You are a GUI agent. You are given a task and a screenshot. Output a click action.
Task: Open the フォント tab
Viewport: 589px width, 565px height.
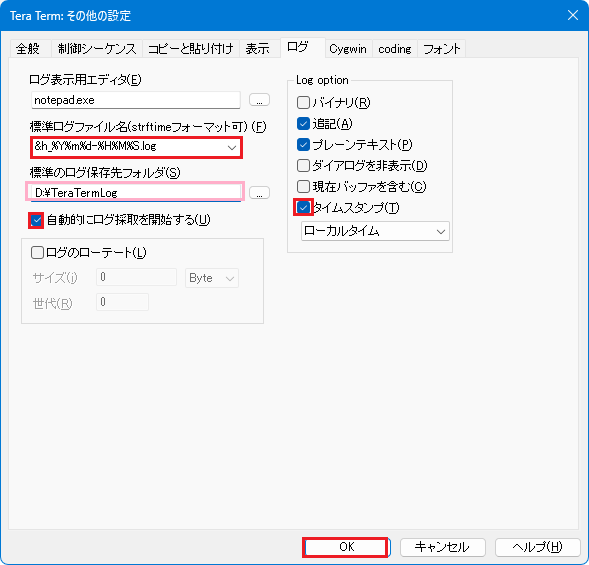tap(441, 49)
